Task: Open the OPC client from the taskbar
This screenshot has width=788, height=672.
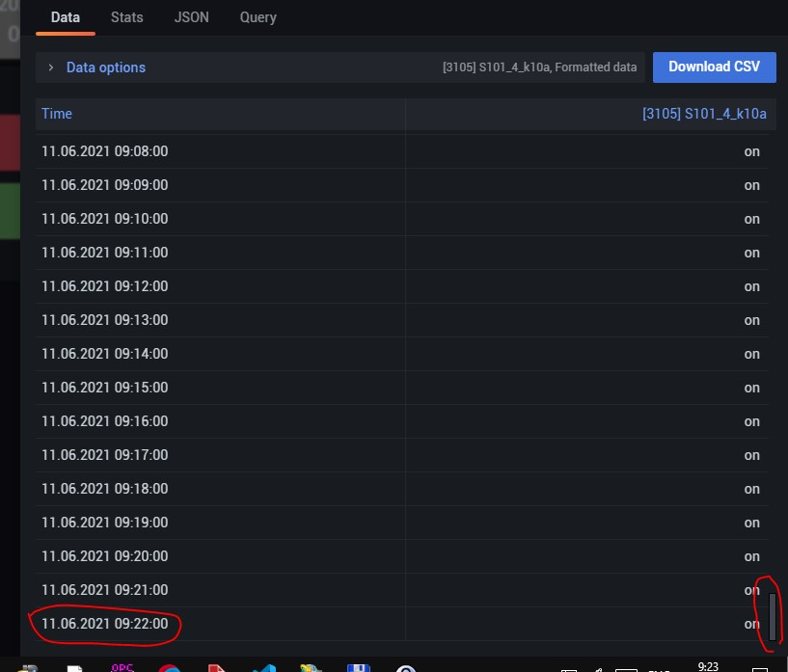Action: (122, 667)
